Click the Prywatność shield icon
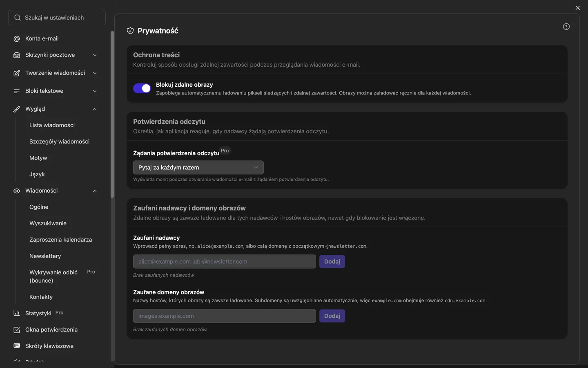588x368 pixels. coord(130,31)
